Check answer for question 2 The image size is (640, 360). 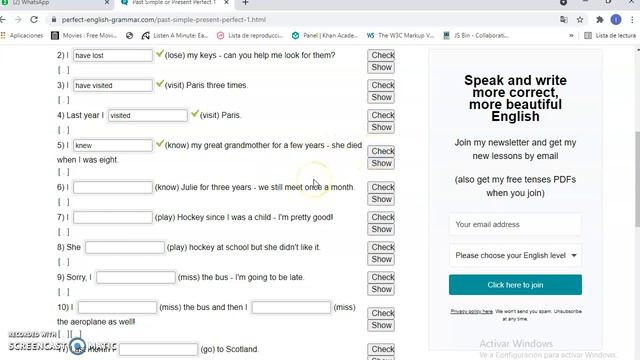tap(381, 55)
